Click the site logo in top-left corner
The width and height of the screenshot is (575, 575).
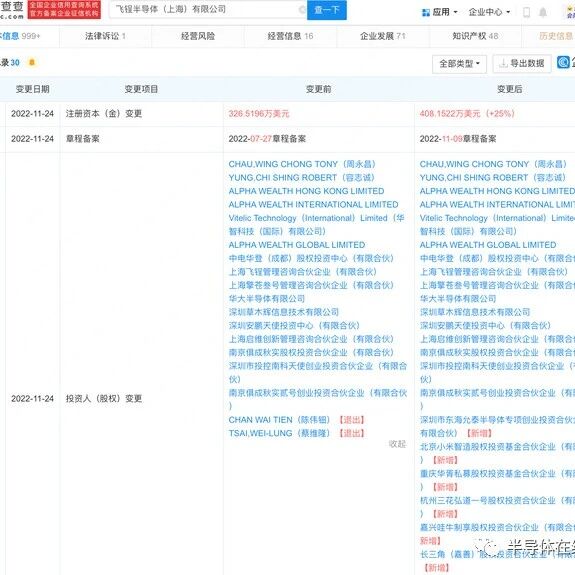pyautogui.click(x=12, y=10)
